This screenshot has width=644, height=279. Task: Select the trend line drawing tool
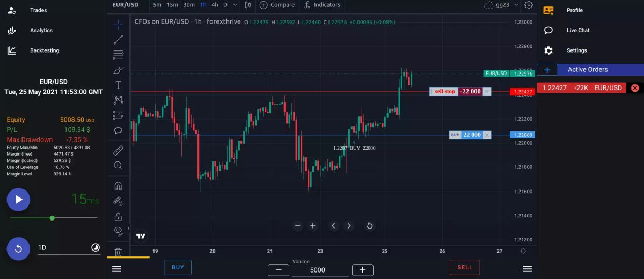coord(118,39)
